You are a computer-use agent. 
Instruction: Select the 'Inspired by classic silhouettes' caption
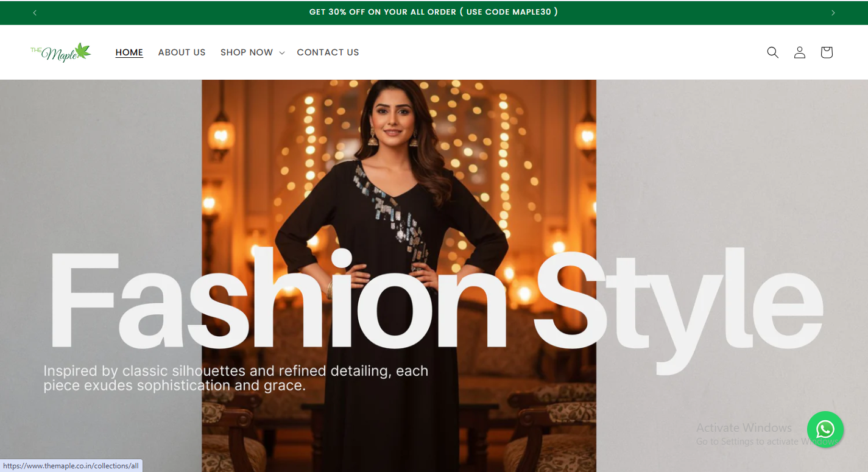click(x=236, y=378)
